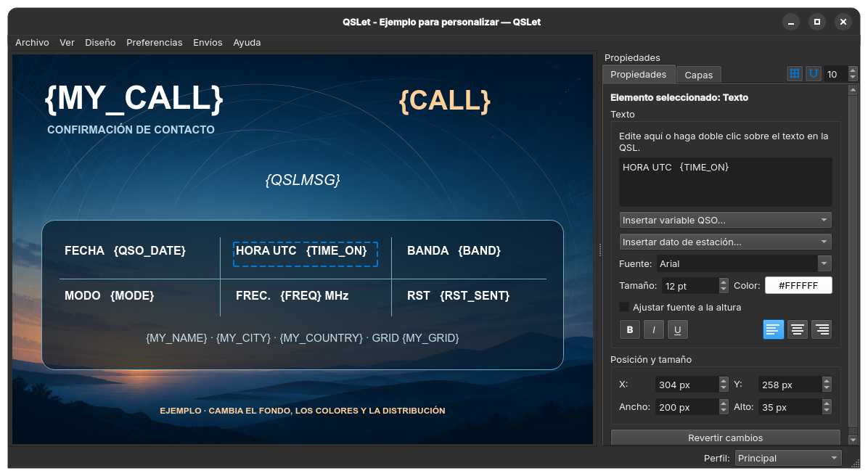Open the Envíos menu

click(208, 43)
